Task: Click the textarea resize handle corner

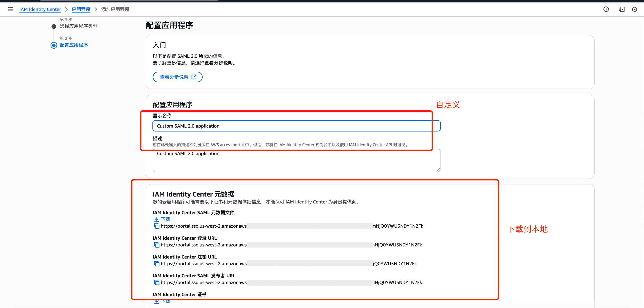Action: click(438, 169)
